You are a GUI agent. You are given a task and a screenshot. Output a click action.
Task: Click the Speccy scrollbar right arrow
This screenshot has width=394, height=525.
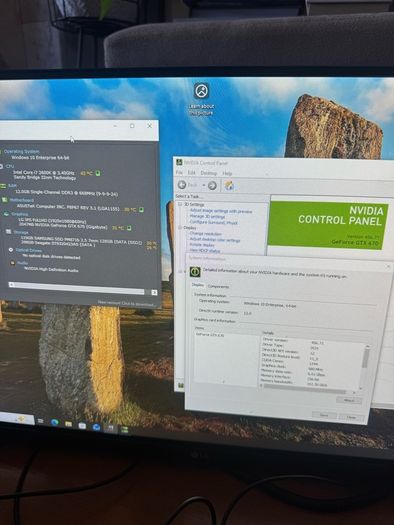[154, 293]
